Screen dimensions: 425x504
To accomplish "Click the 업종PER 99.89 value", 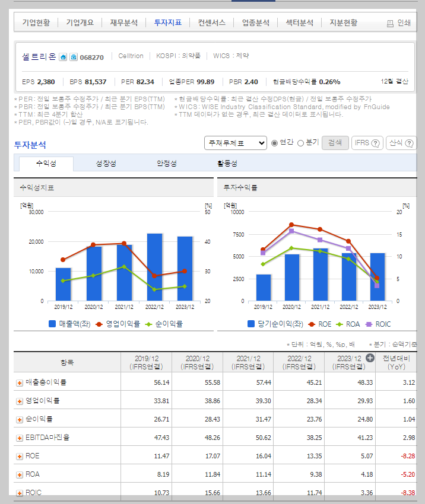I will tap(205, 82).
